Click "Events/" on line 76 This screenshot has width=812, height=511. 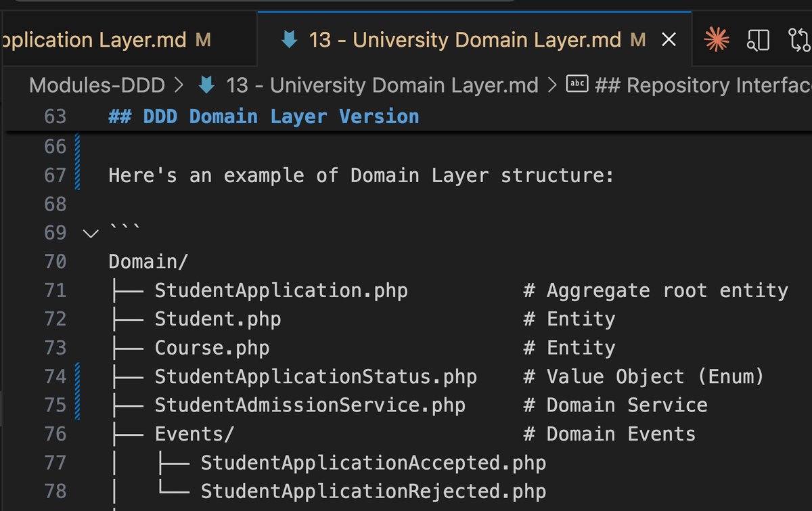coord(194,434)
